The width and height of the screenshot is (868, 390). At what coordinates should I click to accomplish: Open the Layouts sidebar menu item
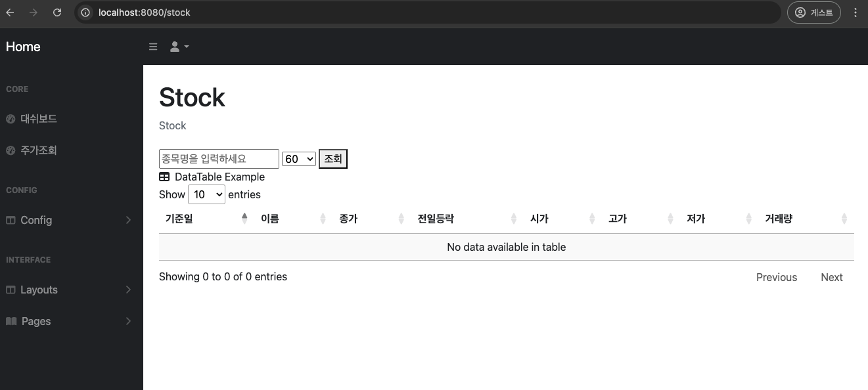pos(72,290)
